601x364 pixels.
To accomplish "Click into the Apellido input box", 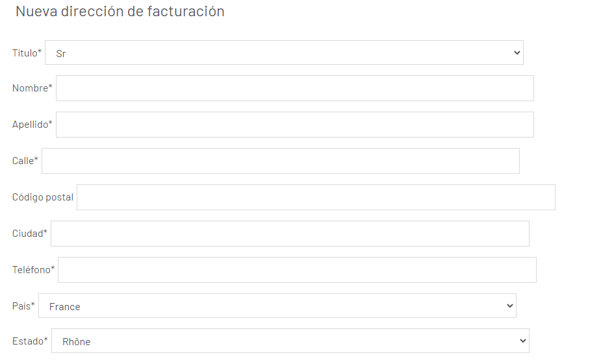I will [294, 125].
